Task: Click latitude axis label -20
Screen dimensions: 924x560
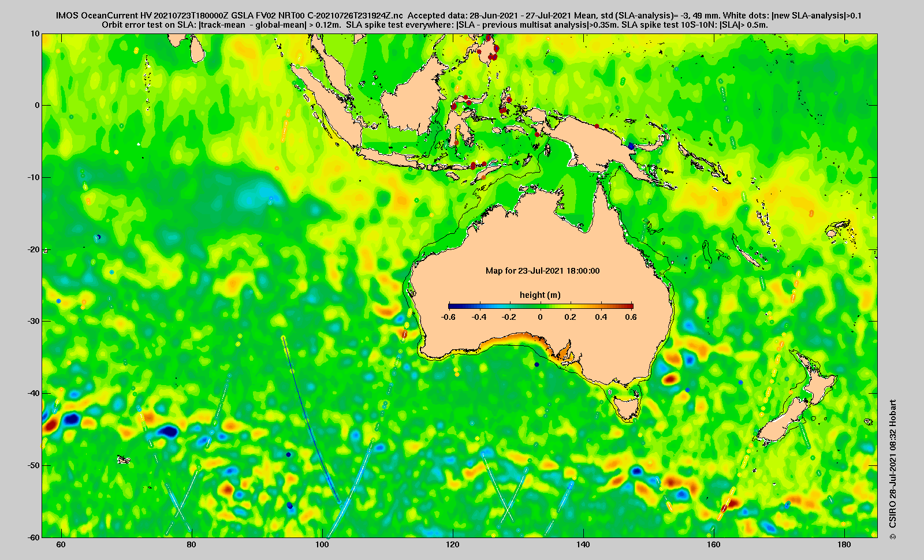Action: coord(34,249)
